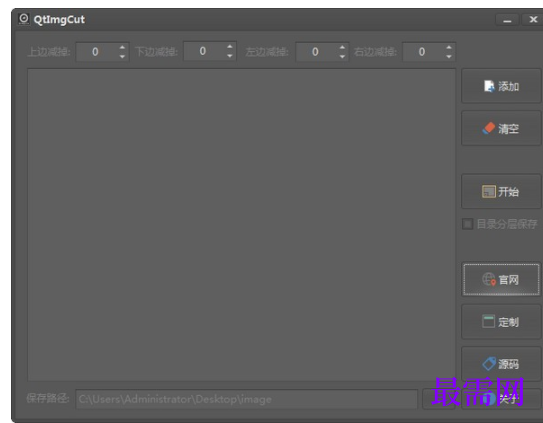The height and width of the screenshot is (423, 543).
Task: Enable the 目录分层保存 checkbox
Action: tap(468, 224)
